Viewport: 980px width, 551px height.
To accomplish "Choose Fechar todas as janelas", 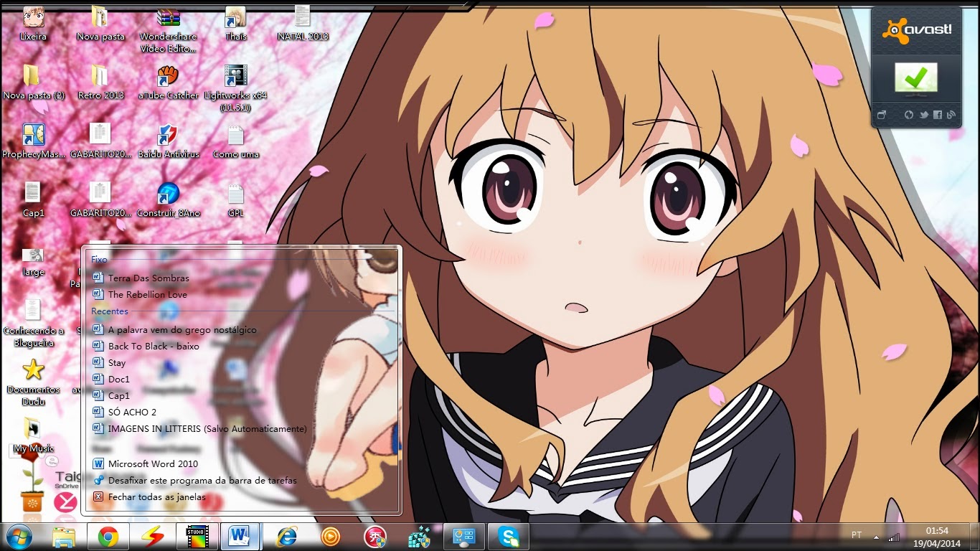I will click(242, 496).
